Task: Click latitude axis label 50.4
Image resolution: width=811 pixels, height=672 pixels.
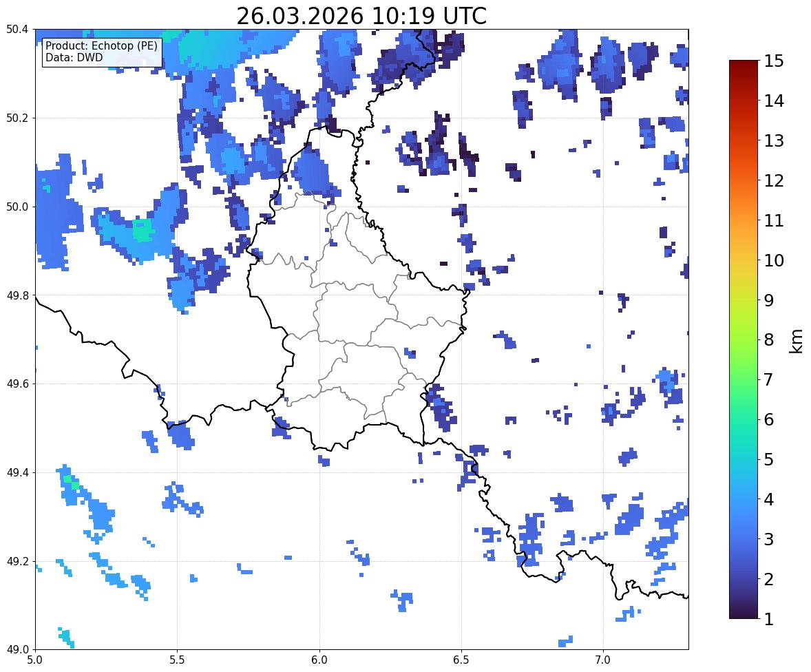Action: tap(17, 30)
